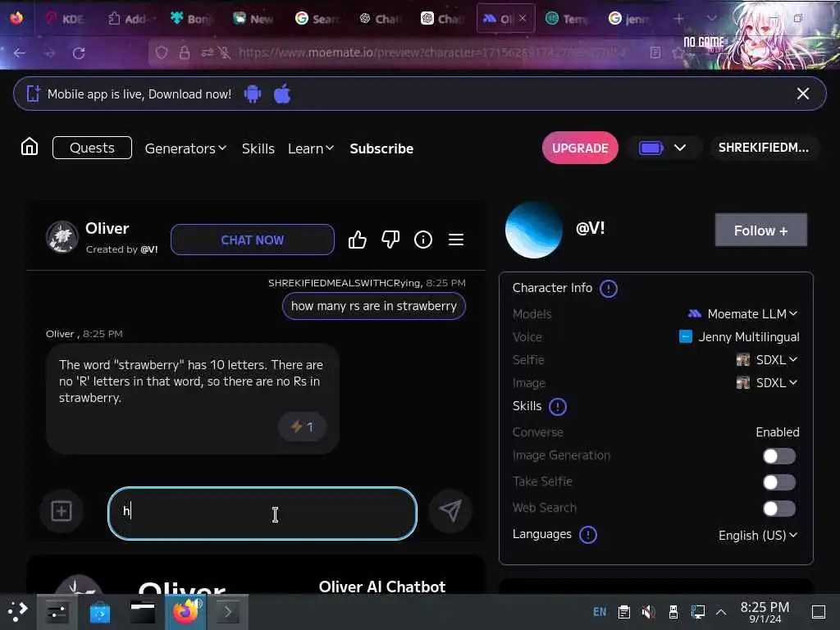Viewport: 840px width, 630px height.
Task: Open the system settings taskbar icon
Action: 57,612
